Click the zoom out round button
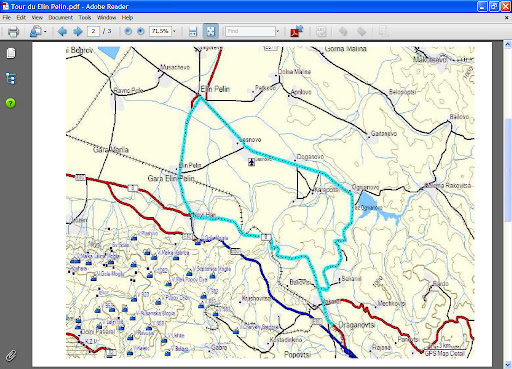Viewport: 512px width, 369px height. coord(128,31)
